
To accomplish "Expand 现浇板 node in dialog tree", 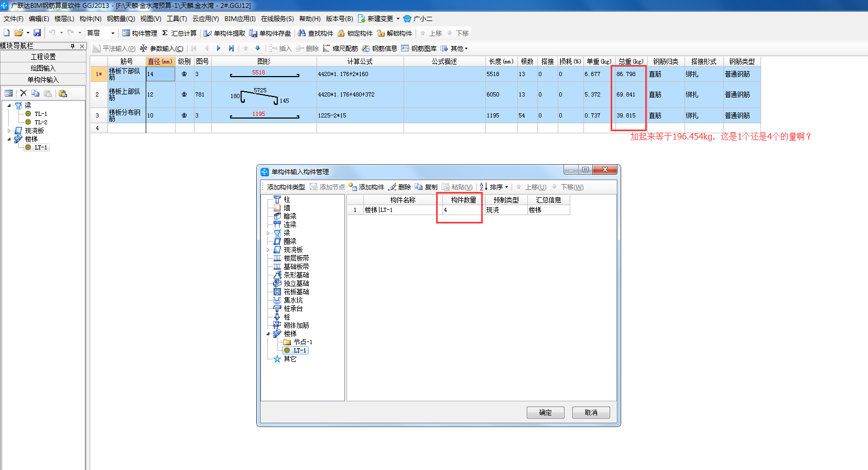I will [x=268, y=250].
